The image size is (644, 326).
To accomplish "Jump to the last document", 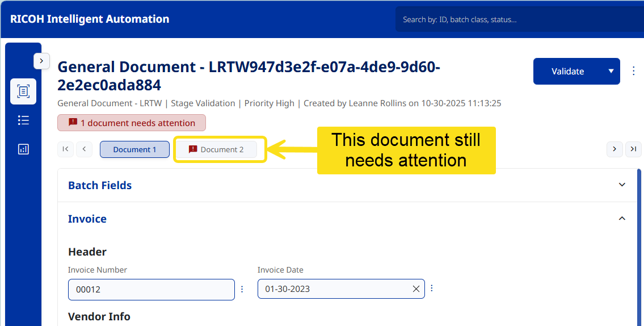I will [633, 149].
